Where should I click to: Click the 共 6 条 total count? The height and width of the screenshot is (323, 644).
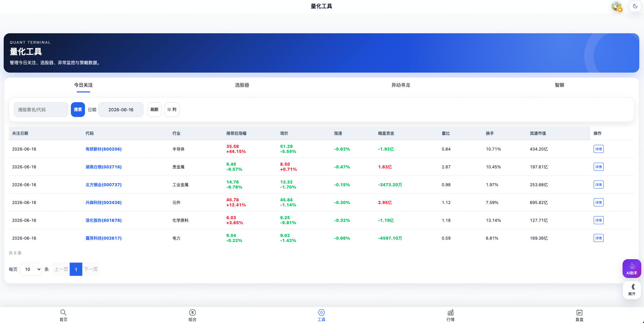tap(15, 253)
